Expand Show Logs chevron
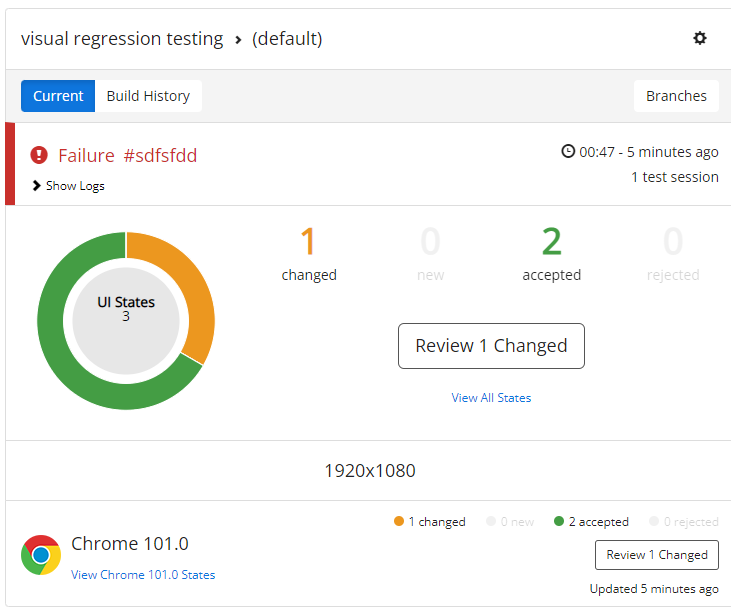Image resolution: width=731 pixels, height=615 pixels. coord(36,186)
